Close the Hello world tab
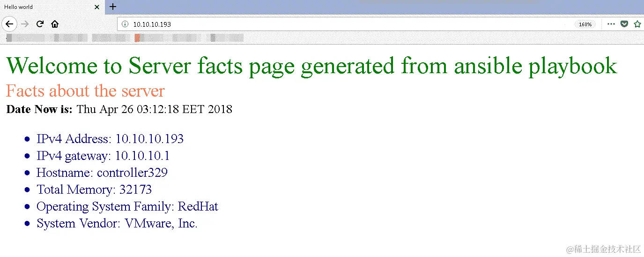Screen dimensions: 644x257 coord(96,7)
